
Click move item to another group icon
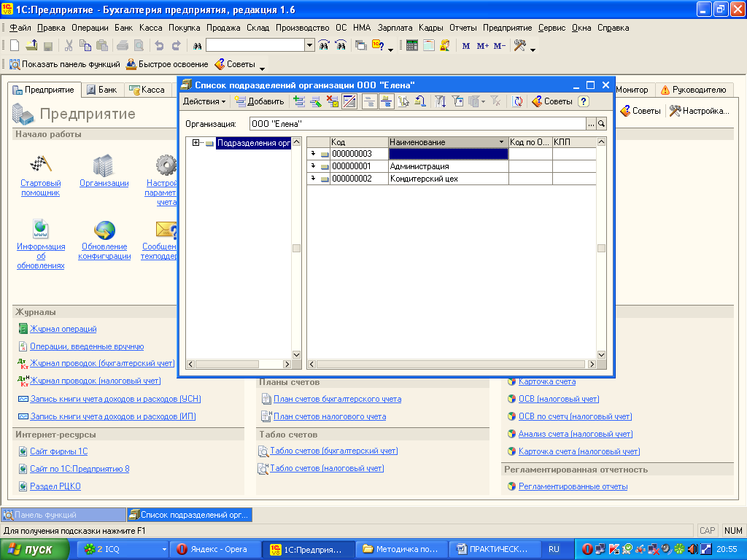click(403, 101)
